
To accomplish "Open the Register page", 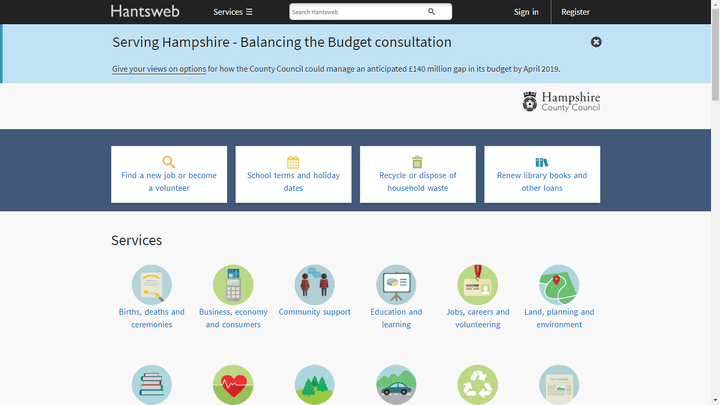I will click(575, 12).
